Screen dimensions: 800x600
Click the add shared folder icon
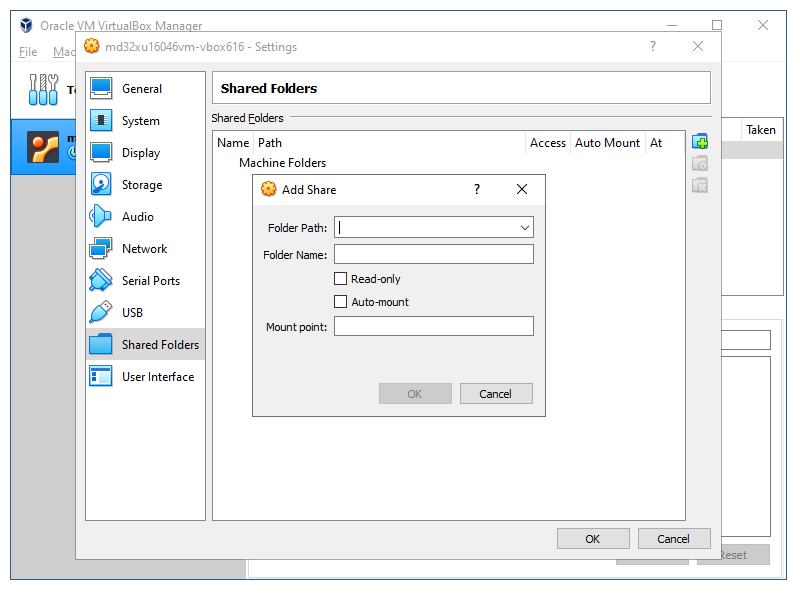pyautogui.click(x=700, y=141)
